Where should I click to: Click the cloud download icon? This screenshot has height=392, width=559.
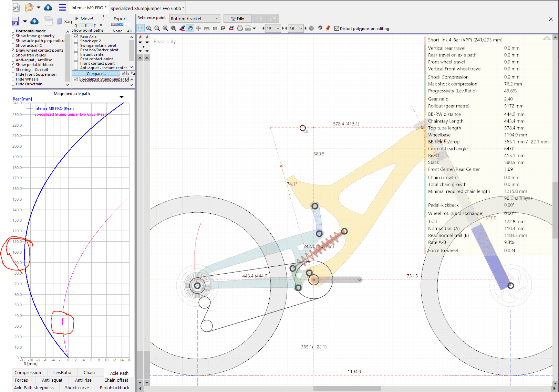(x=48, y=7)
